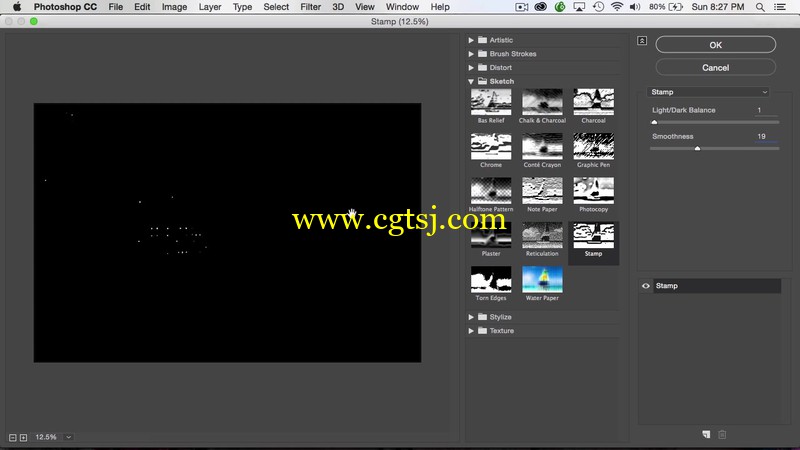Open the Filter menu
The height and width of the screenshot is (450, 800).
pyautogui.click(x=310, y=7)
